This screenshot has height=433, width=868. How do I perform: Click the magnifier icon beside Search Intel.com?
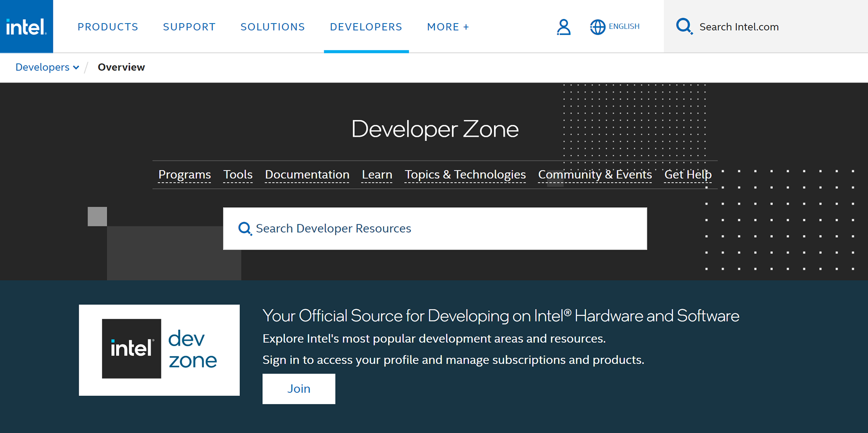(x=684, y=26)
